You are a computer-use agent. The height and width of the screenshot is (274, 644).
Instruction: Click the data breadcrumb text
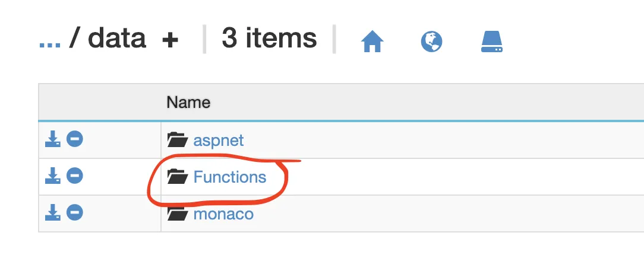[x=116, y=39]
